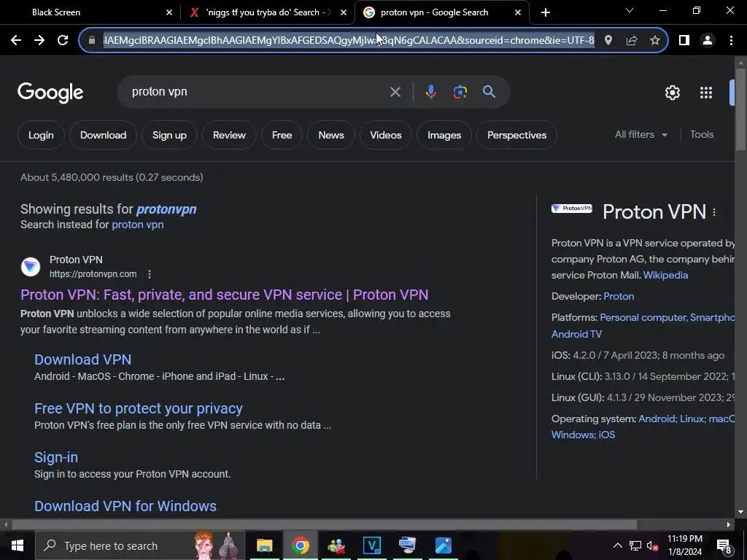Go forward one page
The image size is (747, 560).
pyautogui.click(x=39, y=41)
